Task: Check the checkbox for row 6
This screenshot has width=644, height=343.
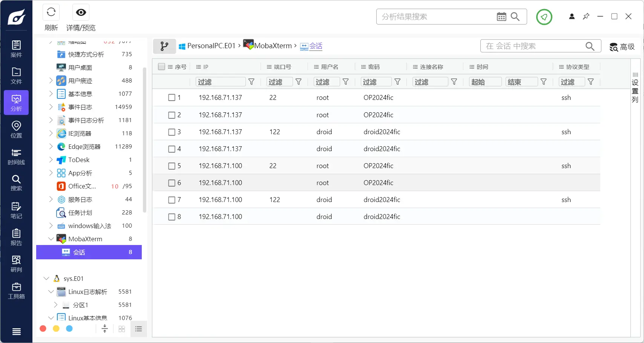Action: point(172,183)
